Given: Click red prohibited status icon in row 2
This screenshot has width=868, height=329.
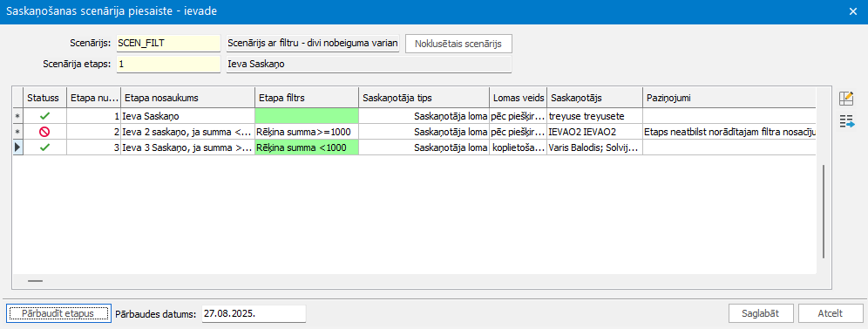Looking at the screenshot, I should [44, 133].
